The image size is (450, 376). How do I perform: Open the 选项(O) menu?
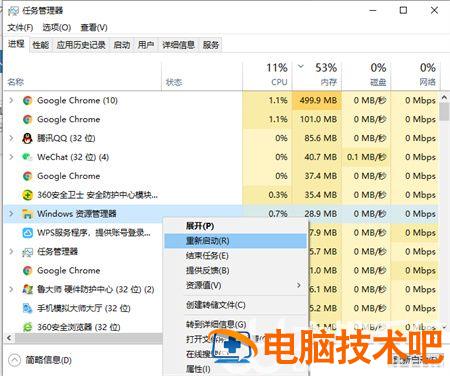pyautogui.click(x=57, y=27)
